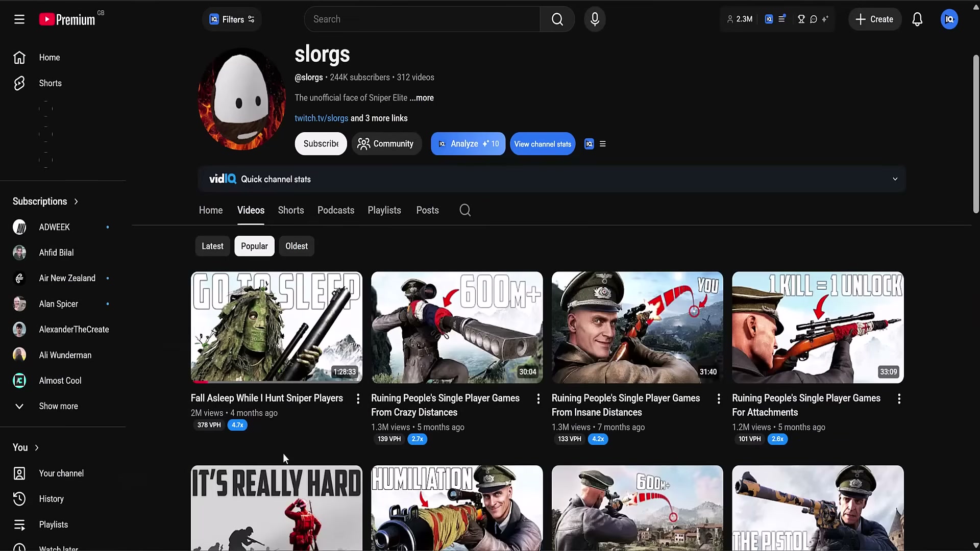Expand channel description with ...more
Screen dimensions: 980x551
tap(422, 98)
